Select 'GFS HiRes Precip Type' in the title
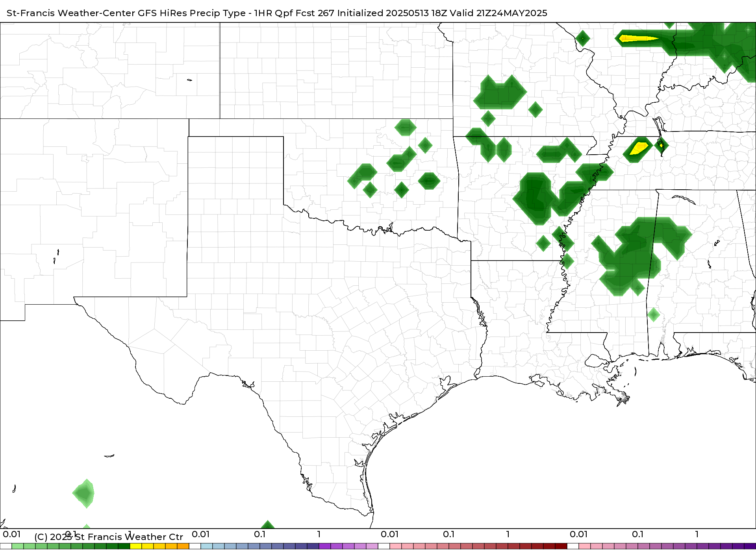This screenshot has height=551, width=756. pos(192,13)
